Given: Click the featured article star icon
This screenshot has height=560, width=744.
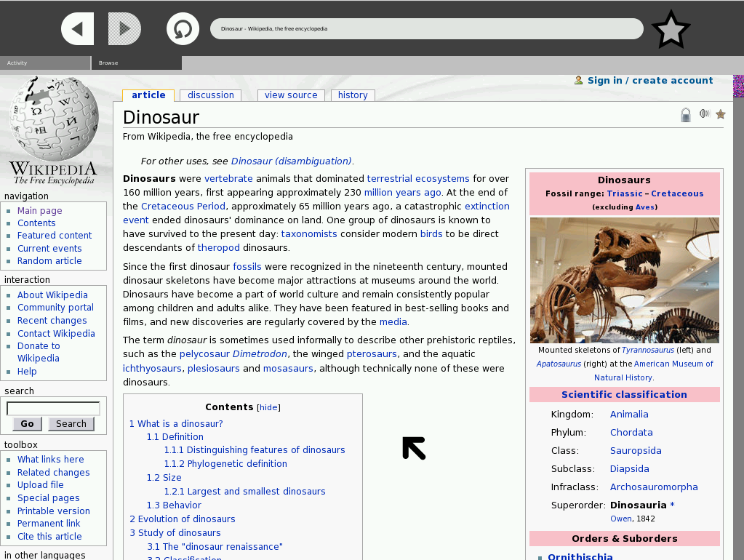Looking at the screenshot, I should pos(721,114).
